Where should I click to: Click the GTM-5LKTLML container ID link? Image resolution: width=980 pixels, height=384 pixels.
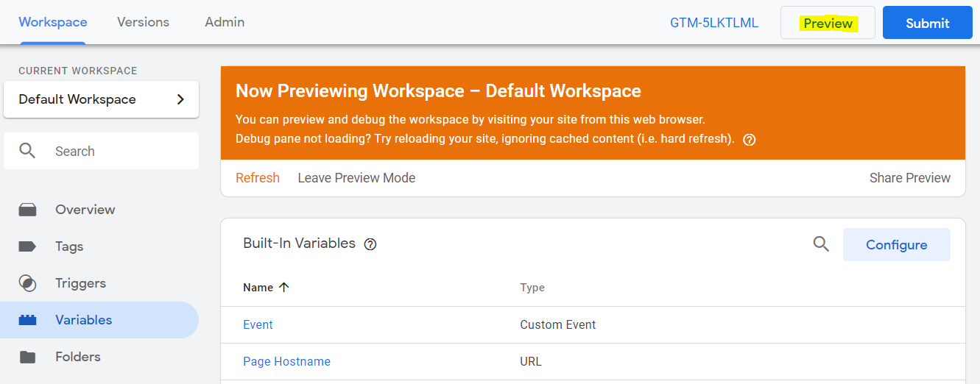coord(713,23)
